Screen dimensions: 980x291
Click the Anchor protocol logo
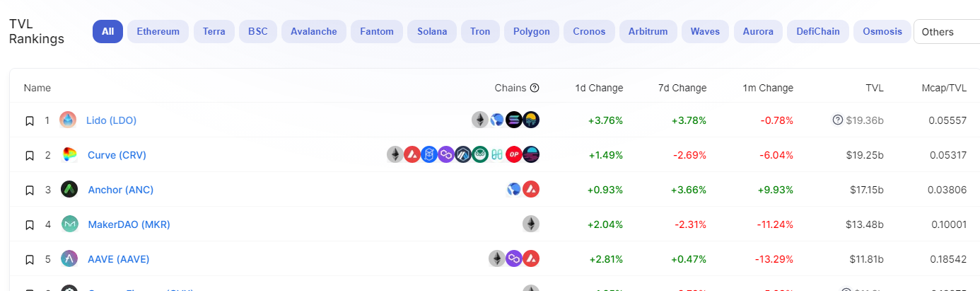click(69, 190)
